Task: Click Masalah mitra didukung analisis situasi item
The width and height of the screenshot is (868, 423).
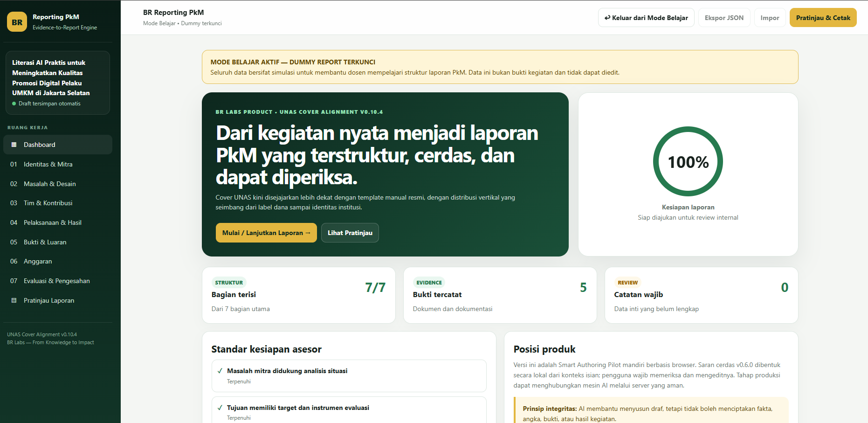Action: tap(349, 376)
